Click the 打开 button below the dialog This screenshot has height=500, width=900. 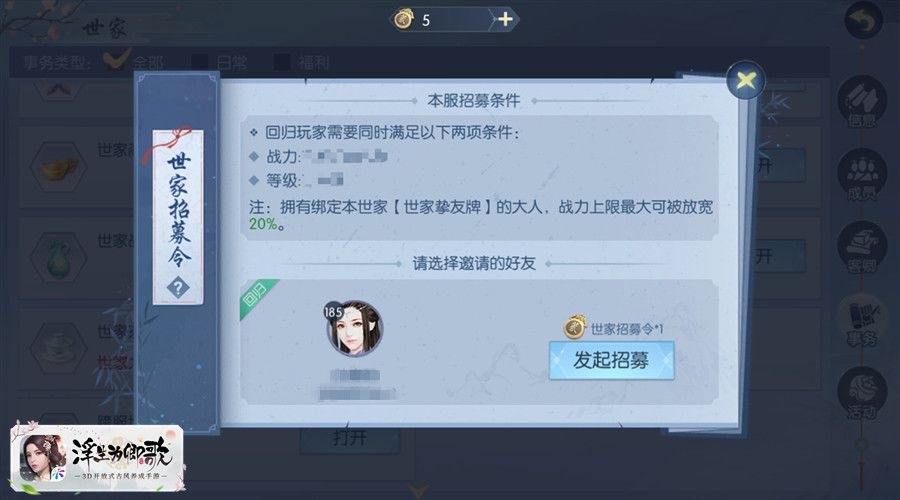(350, 439)
